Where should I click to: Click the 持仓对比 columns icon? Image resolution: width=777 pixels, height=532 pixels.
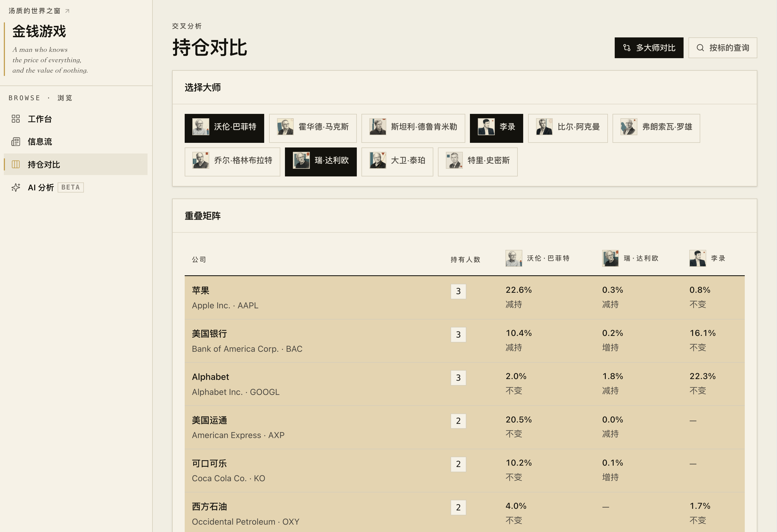pos(16,164)
